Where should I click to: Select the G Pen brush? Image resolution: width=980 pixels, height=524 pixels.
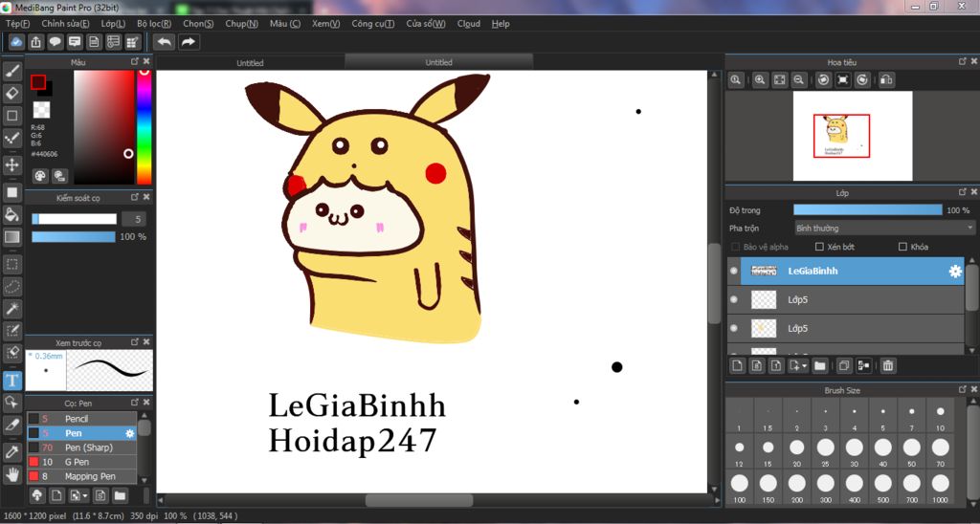pyautogui.click(x=82, y=462)
